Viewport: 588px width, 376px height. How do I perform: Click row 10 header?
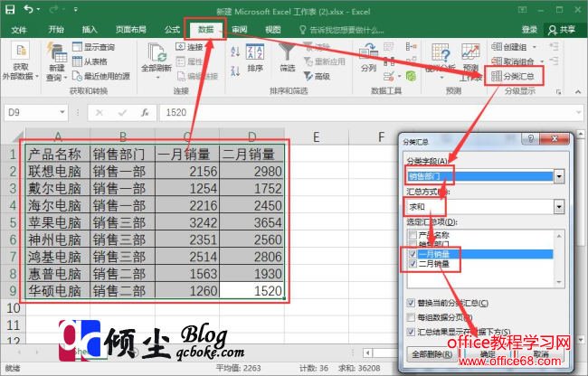13,308
